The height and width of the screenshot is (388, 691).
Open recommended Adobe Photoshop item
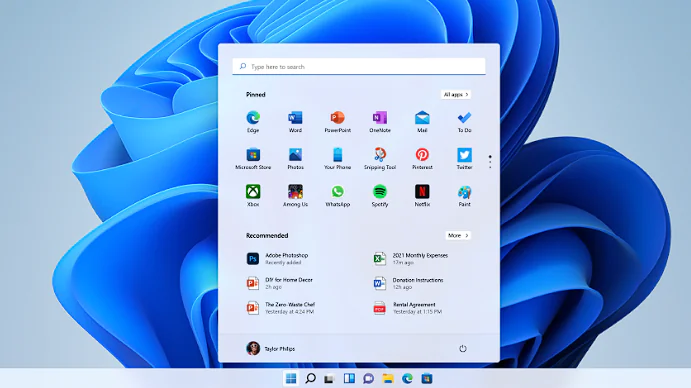[x=278, y=259]
